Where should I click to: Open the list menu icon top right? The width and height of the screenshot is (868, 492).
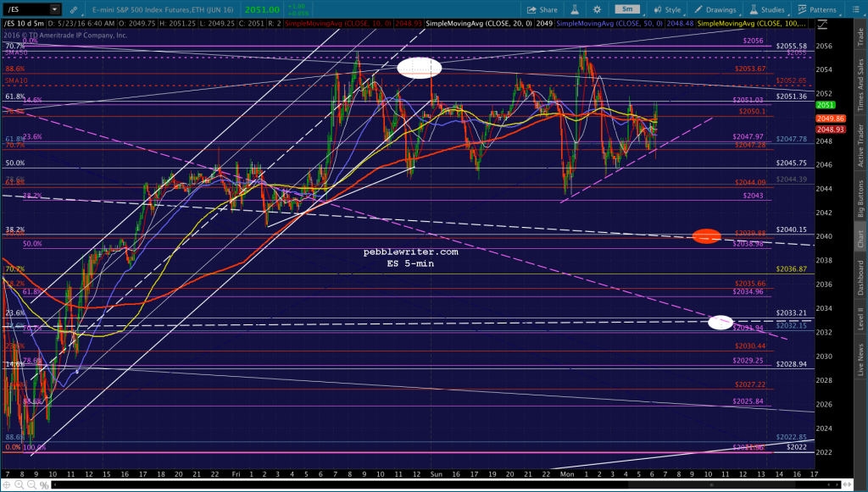854,9
